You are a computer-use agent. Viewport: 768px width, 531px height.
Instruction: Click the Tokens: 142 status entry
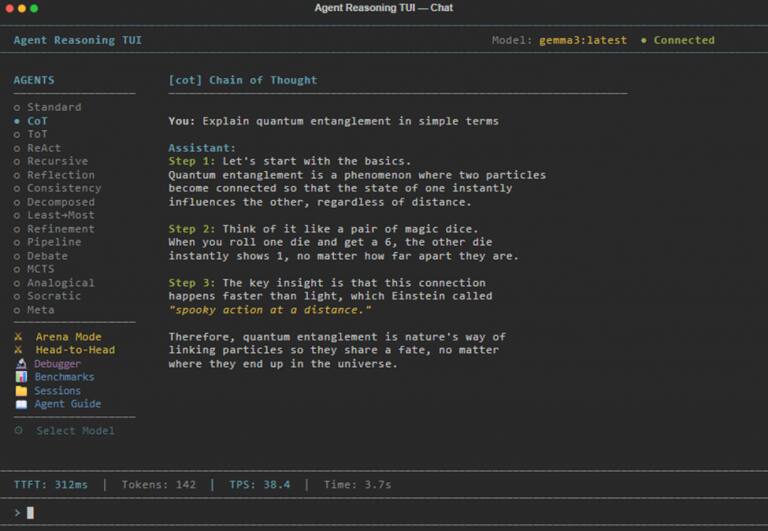point(159,484)
